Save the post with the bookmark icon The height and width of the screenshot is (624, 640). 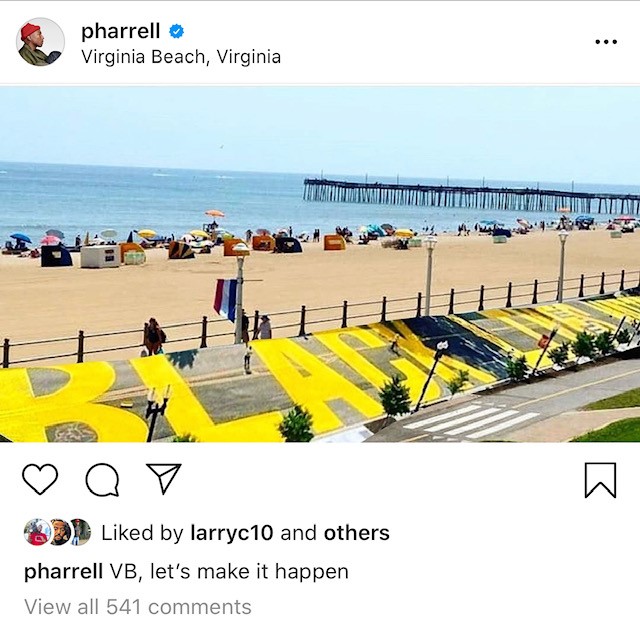click(600, 480)
